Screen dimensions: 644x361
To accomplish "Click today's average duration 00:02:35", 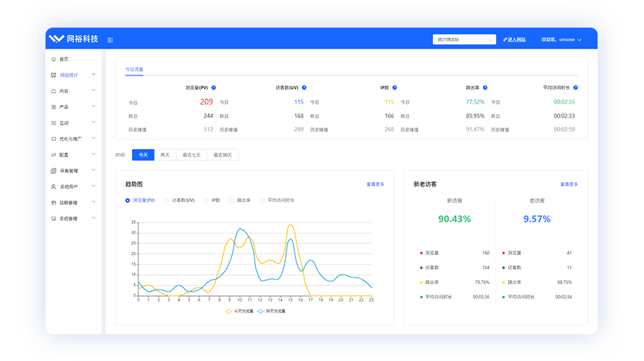I will [x=564, y=102].
